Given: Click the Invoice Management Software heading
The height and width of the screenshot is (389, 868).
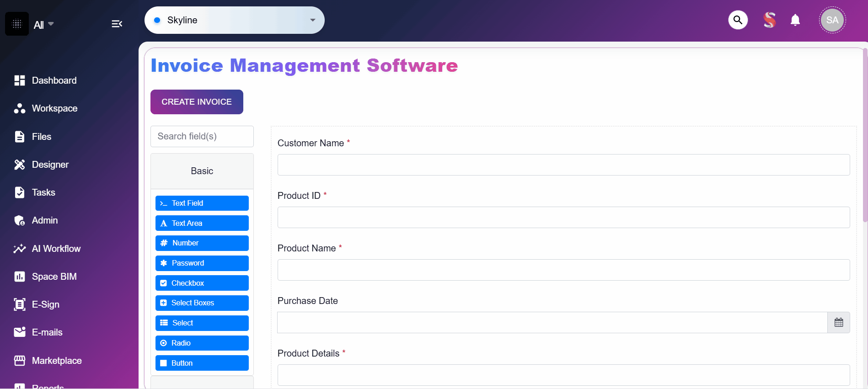Looking at the screenshot, I should pyautogui.click(x=304, y=65).
